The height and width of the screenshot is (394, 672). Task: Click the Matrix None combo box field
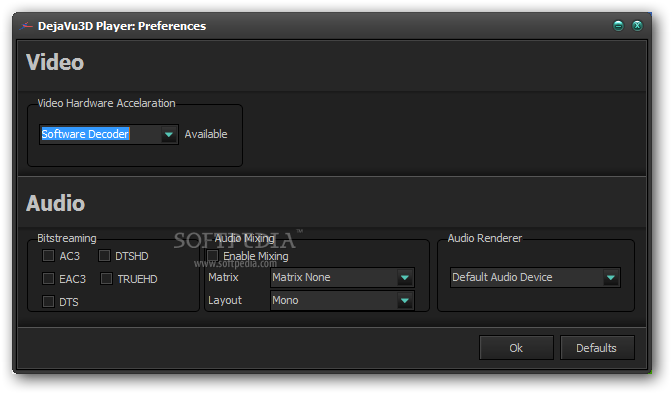coord(342,278)
